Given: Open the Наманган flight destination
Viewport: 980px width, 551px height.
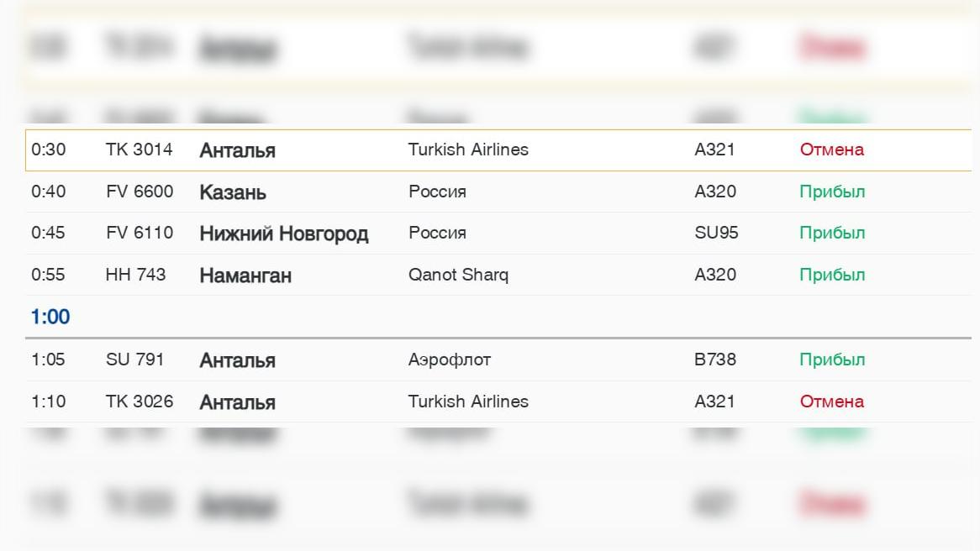Looking at the screenshot, I should pyautogui.click(x=245, y=275).
